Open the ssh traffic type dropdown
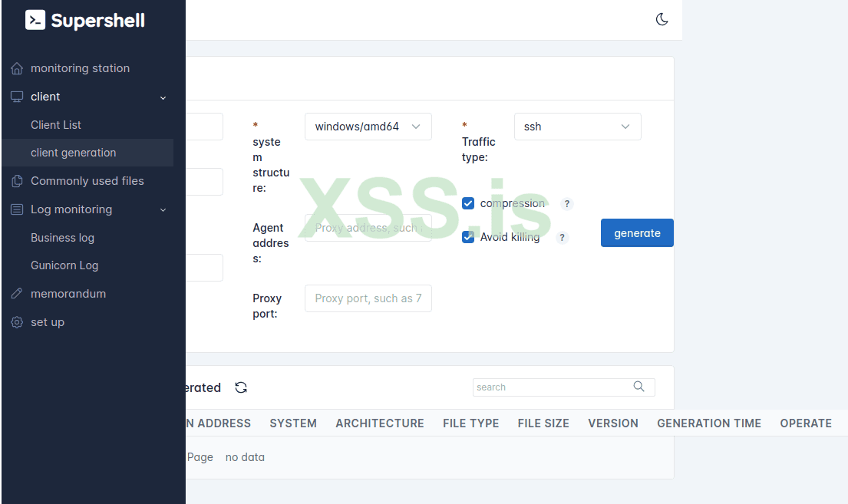848x504 pixels. [577, 126]
